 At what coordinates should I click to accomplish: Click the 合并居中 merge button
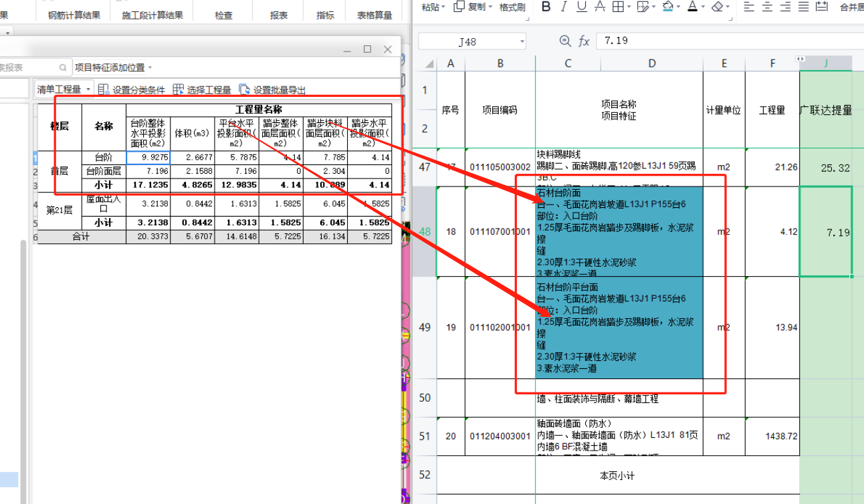[x=851, y=7]
